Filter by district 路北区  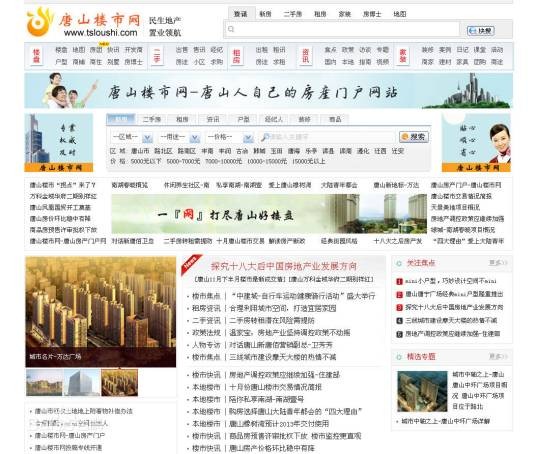tap(163, 151)
